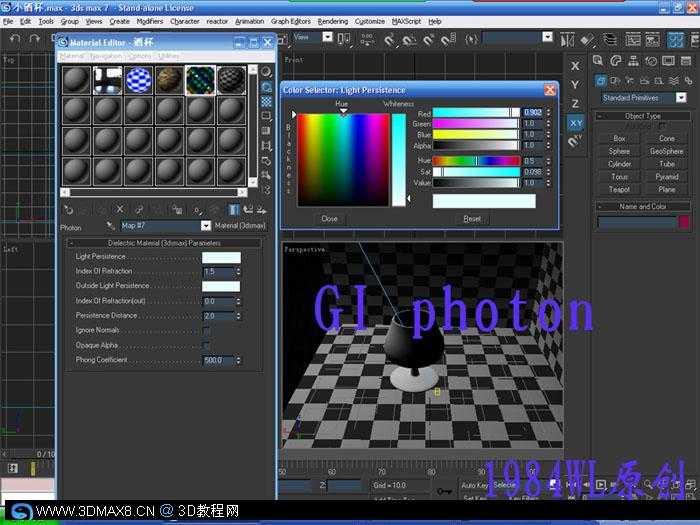Tick the AutoGrid checkbox
The height and width of the screenshot is (525, 700).
tap(662, 126)
